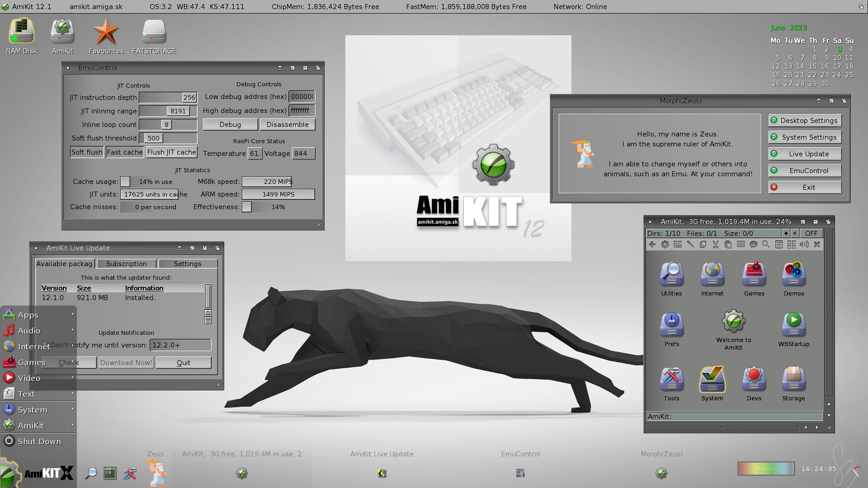Click the notify version field showing 12.2.0+

tap(180, 345)
